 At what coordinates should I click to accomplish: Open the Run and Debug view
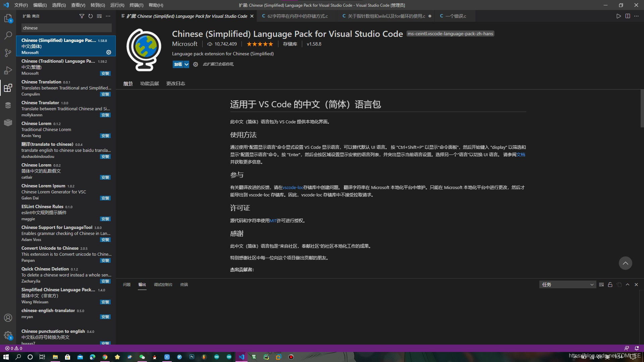(8, 70)
